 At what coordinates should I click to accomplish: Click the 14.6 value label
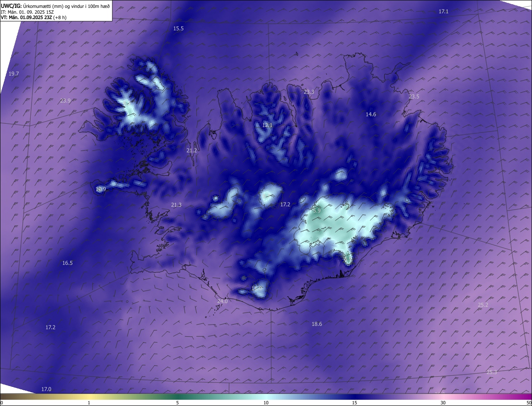click(x=371, y=114)
